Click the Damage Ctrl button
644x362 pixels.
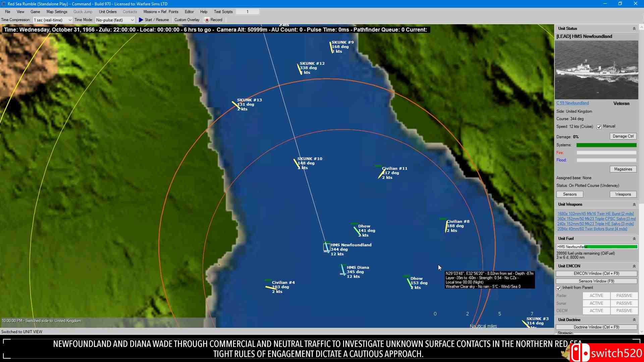pos(623,136)
